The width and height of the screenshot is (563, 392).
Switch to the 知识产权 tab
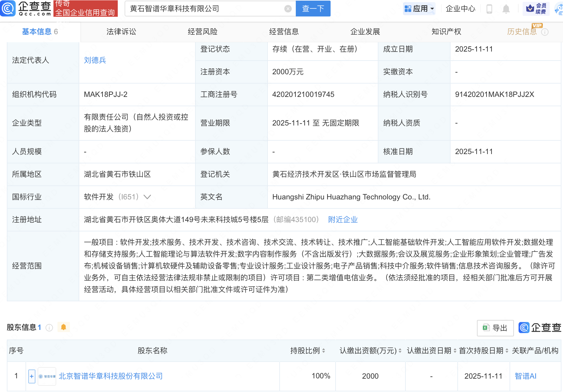pyautogui.click(x=446, y=32)
